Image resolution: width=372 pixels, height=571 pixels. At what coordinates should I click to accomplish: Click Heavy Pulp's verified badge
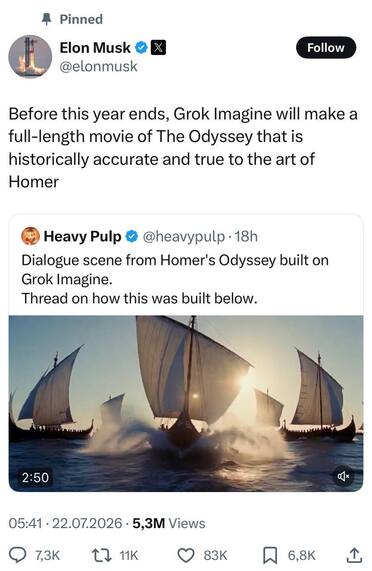coord(132,237)
